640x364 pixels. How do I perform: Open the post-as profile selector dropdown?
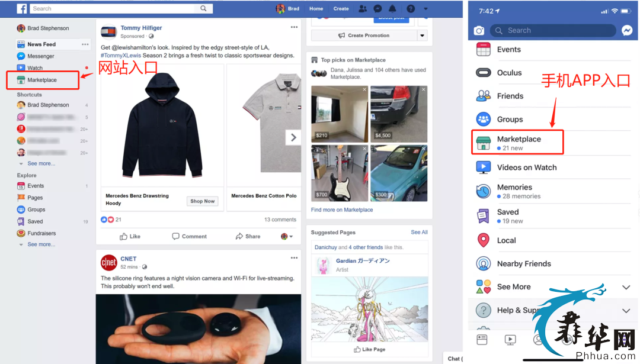tap(287, 236)
